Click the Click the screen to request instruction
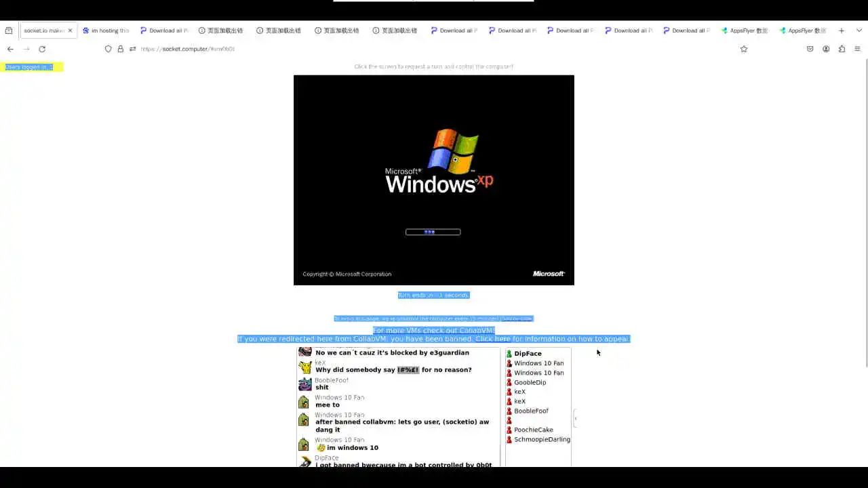The width and height of the screenshot is (868, 488). (433, 66)
